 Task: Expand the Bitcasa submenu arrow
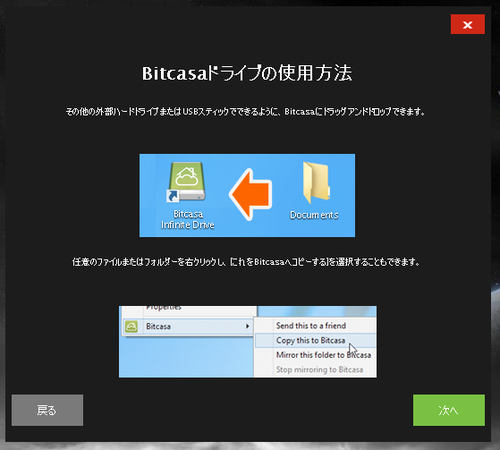tap(247, 326)
